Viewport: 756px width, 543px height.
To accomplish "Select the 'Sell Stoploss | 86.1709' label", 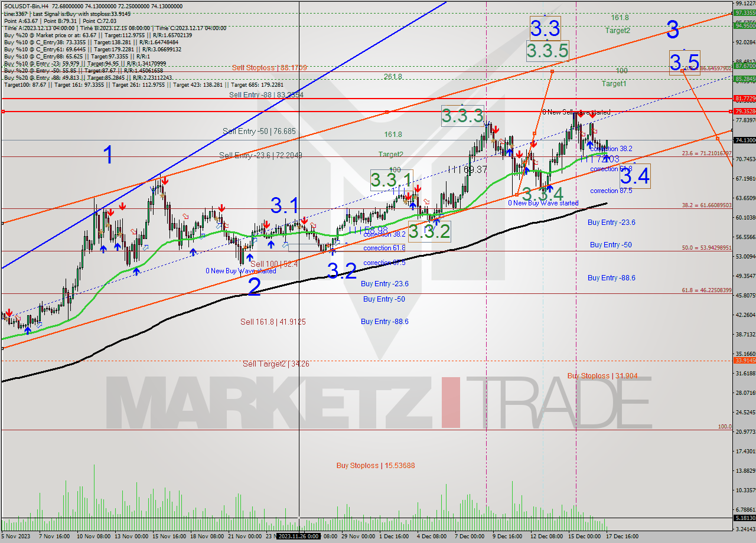I will tap(269, 68).
